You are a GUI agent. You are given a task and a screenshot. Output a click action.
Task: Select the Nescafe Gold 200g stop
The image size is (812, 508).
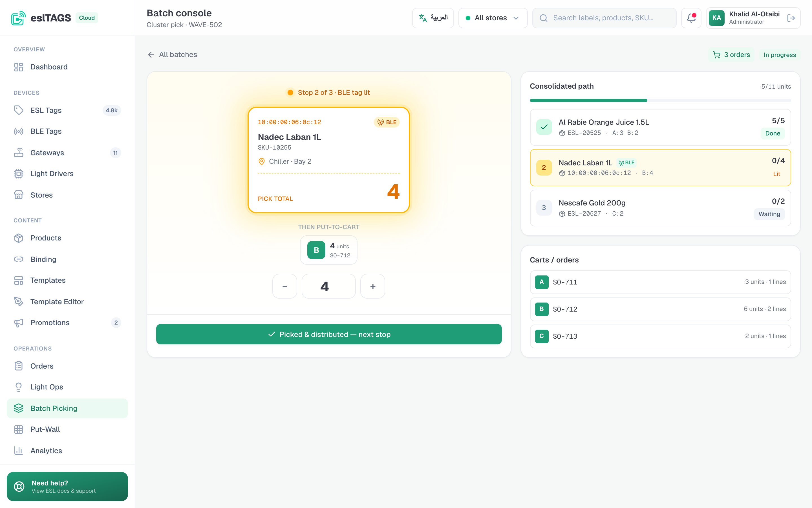click(x=660, y=208)
